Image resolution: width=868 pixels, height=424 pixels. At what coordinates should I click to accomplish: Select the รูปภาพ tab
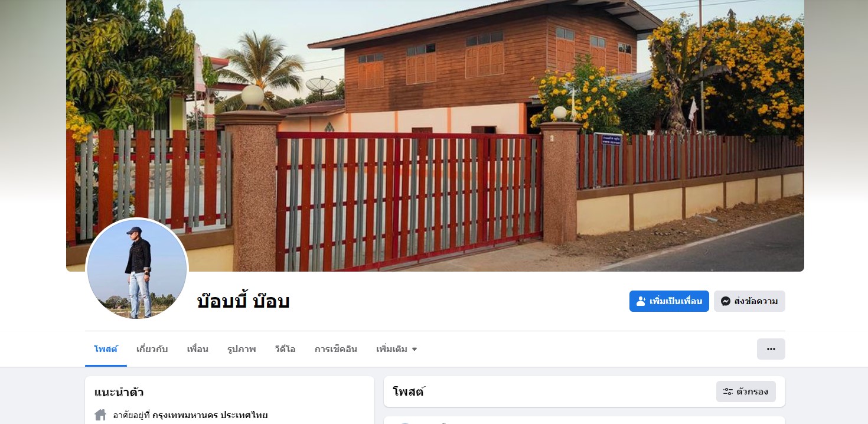(x=242, y=349)
